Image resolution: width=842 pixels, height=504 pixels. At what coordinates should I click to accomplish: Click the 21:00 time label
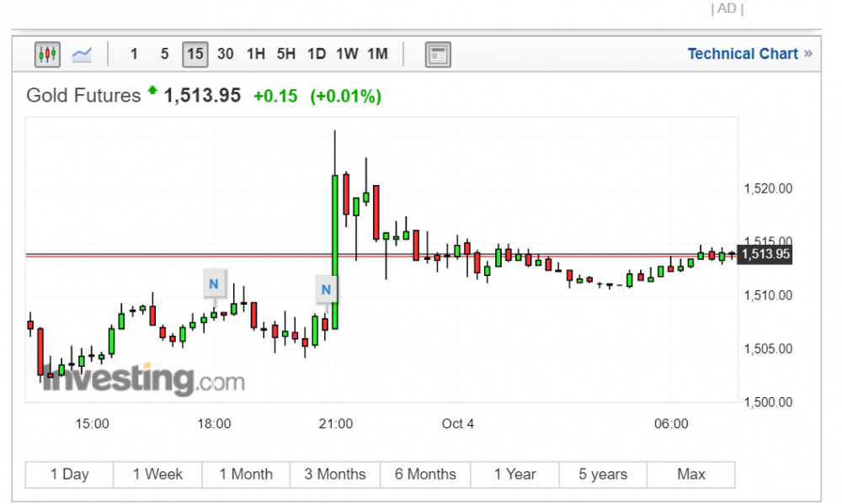336,424
